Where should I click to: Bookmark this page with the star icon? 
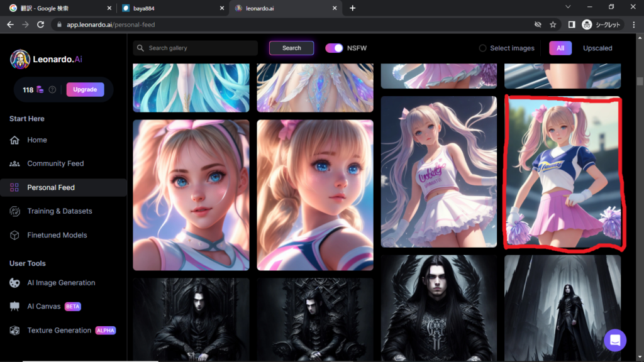[553, 25]
